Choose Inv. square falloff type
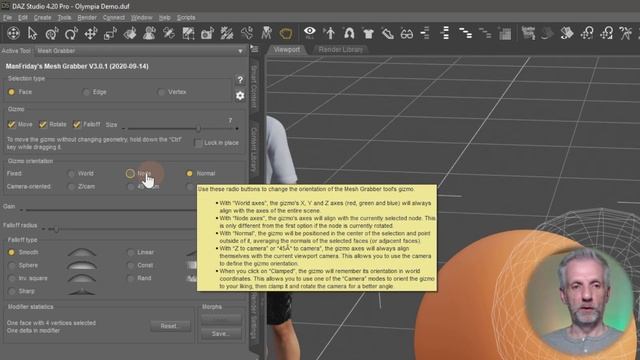The width and height of the screenshot is (640, 360). point(11,279)
